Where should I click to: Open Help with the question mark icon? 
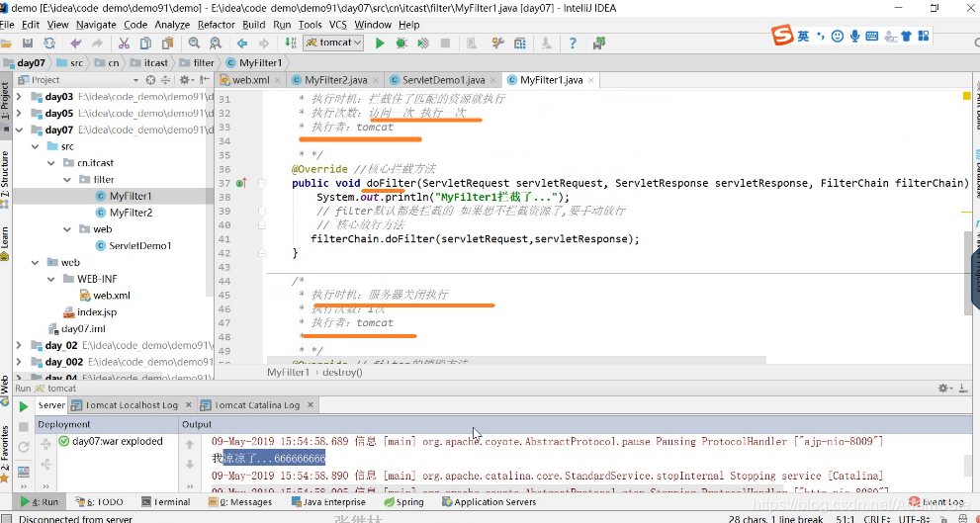click(x=574, y=44)
